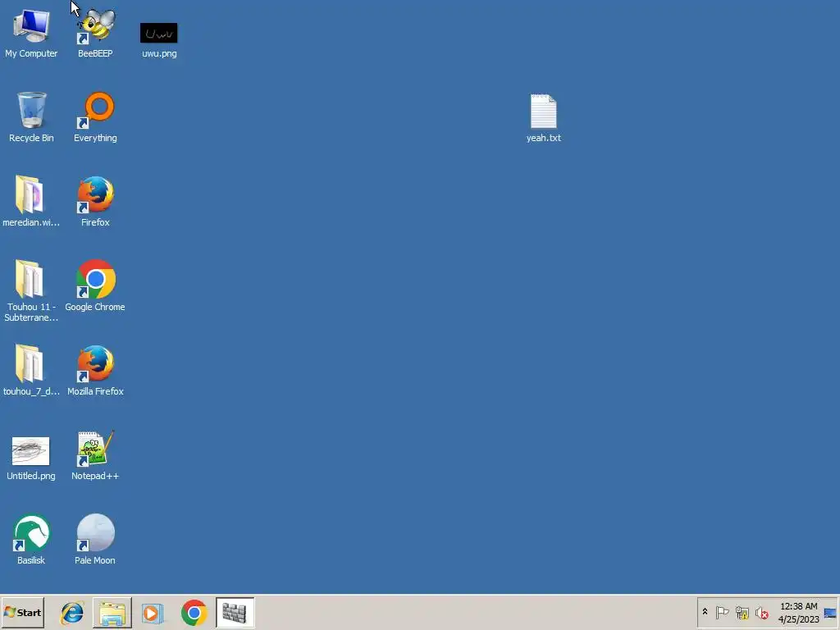
Task: Open the Start menu
Action: coord(22,612)
